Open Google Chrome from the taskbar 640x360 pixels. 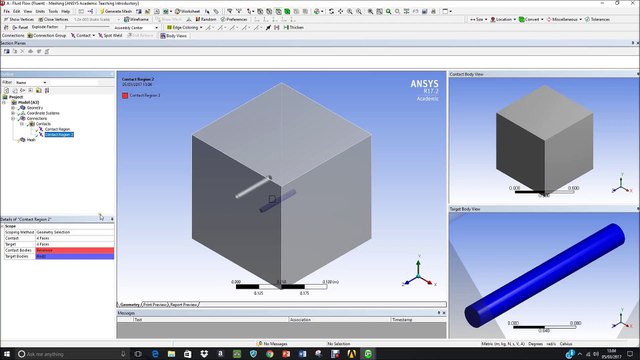269,354
